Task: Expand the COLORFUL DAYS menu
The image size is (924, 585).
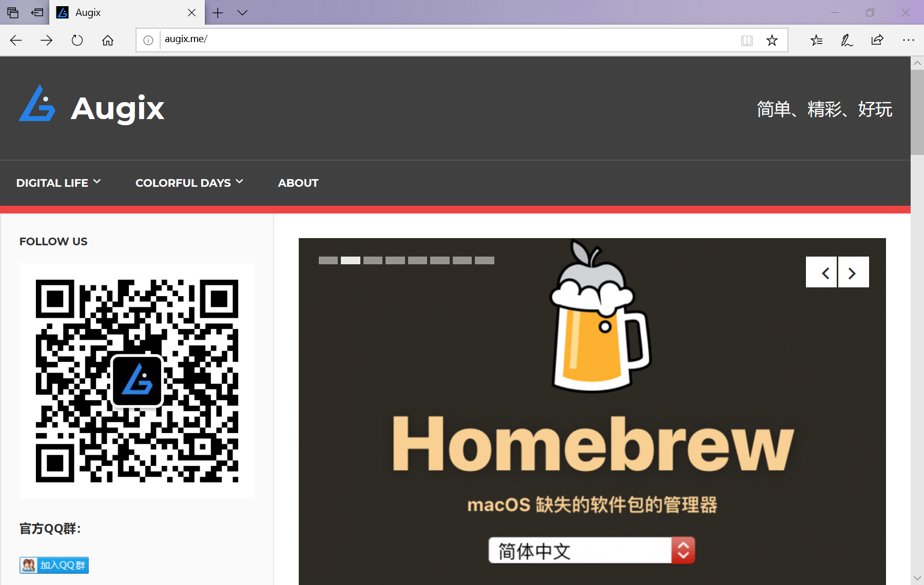Action: tap(189, 183)
